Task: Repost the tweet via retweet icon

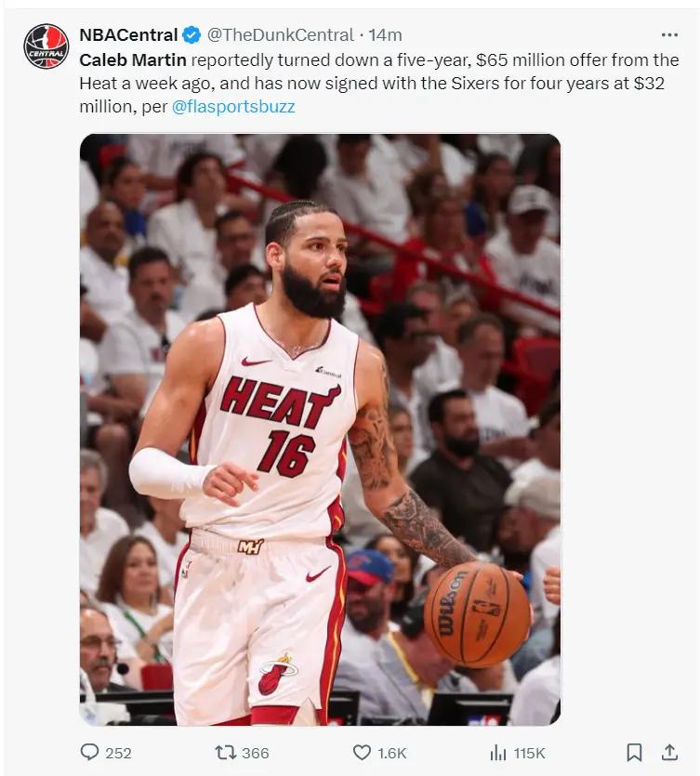Action: [x=225, y=753]
